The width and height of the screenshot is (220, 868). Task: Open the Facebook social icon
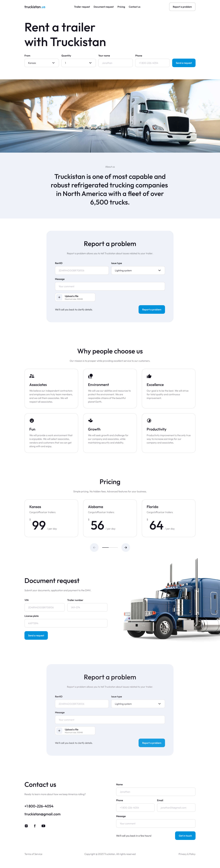click(35, 826)
